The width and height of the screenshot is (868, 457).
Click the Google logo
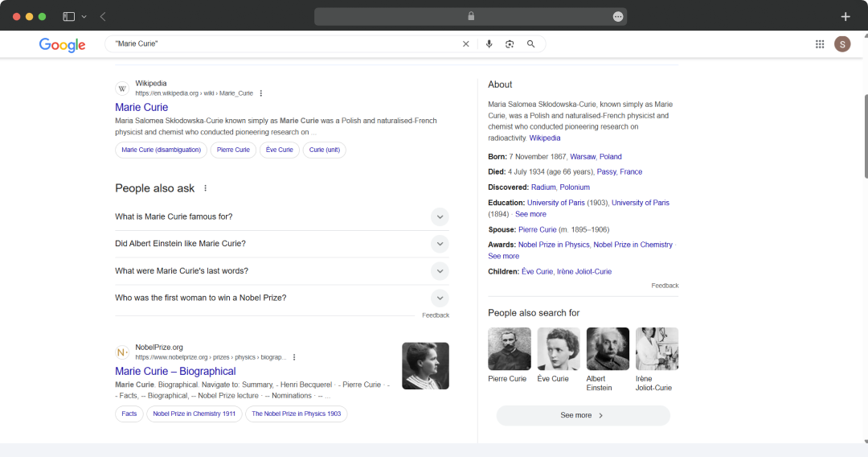(62, 45)
